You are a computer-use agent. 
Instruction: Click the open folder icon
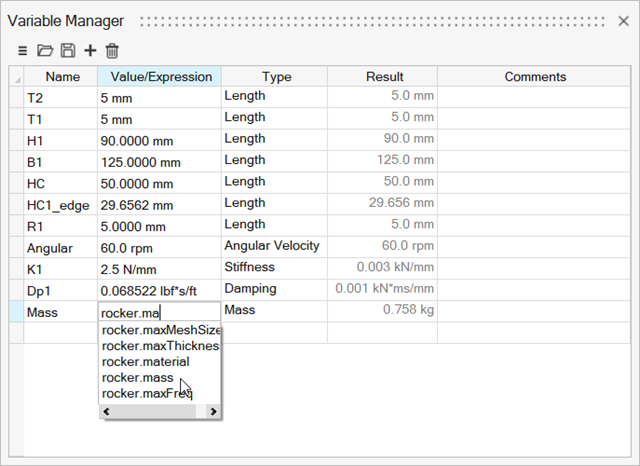point(45,50)
